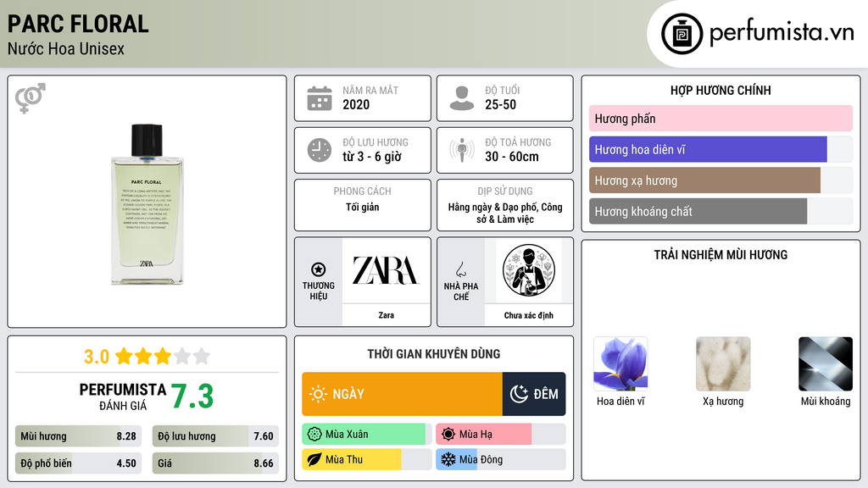The width and height of the screenshot is (868, 488).
Task: Click the release year value 2020
Action: [x=356, y=104]
